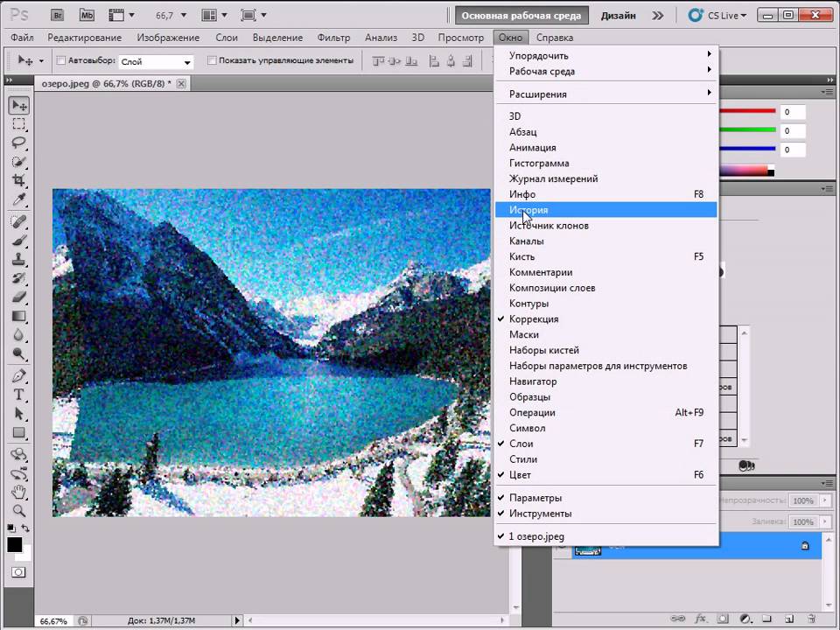Toggle Слои panel in Окно menu
Viewport: 840px width, 630px height.
521,444
